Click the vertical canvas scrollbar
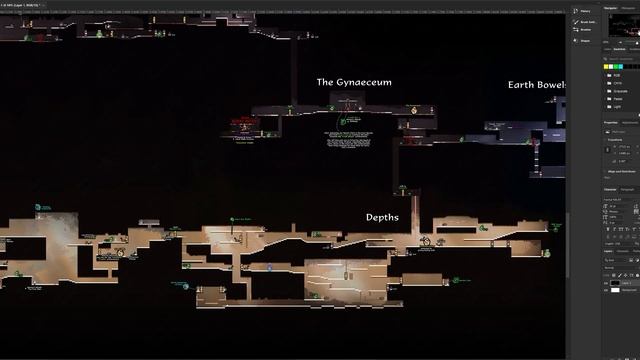 (x=567, y=245)
